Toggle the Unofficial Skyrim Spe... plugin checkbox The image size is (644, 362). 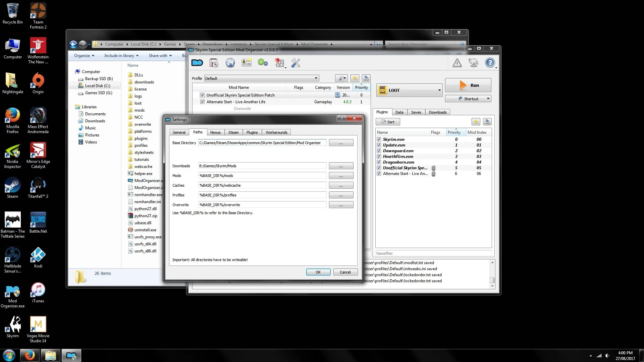(x=379, y=168)
